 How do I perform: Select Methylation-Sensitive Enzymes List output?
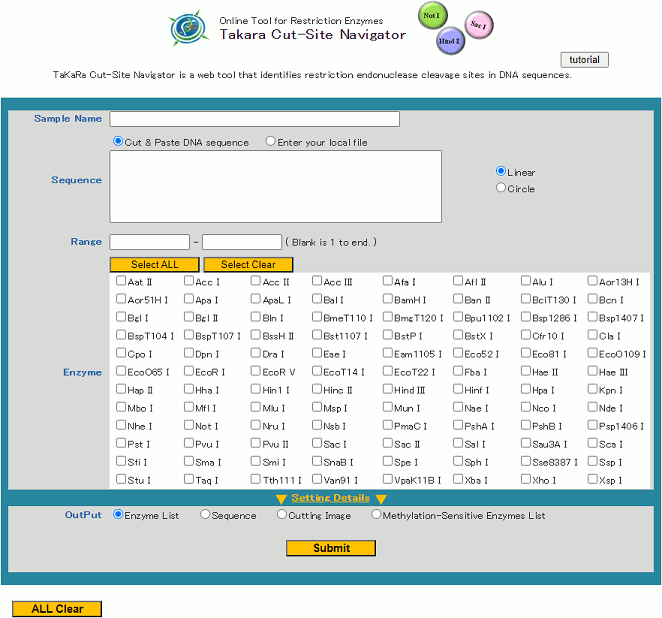click(x=376, y=515)
